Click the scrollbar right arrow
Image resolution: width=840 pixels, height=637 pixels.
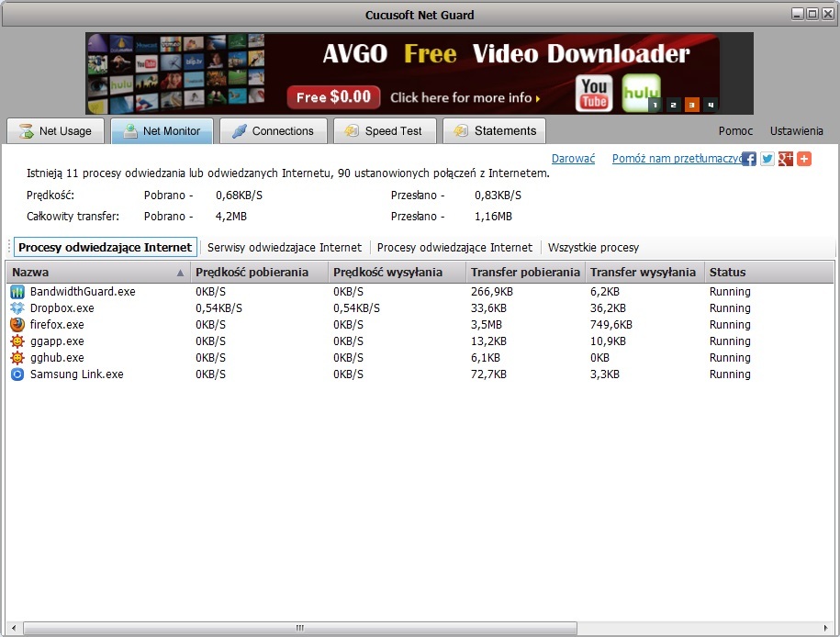(825, 628)
